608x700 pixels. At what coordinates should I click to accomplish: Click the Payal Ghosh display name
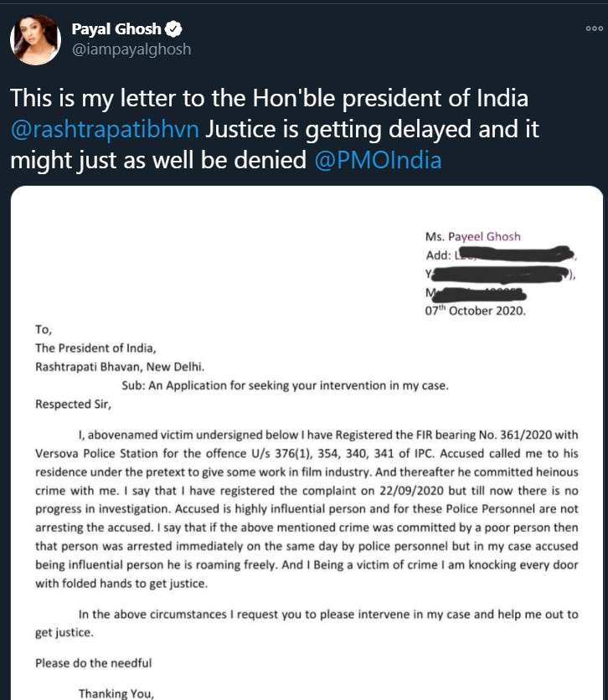(116, 29)
